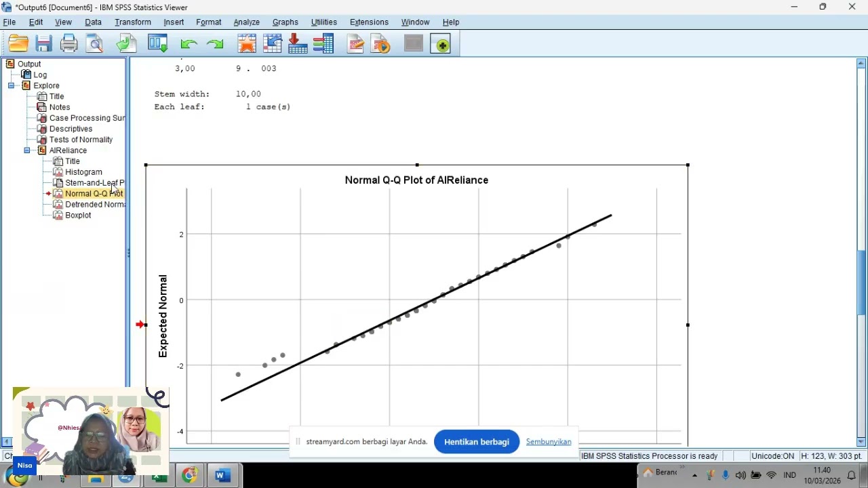Image resolution: width=868 pixels, height=488 pixels.
Task: Click the vertical scrollbar down arrow
Action: click(861, 441)
